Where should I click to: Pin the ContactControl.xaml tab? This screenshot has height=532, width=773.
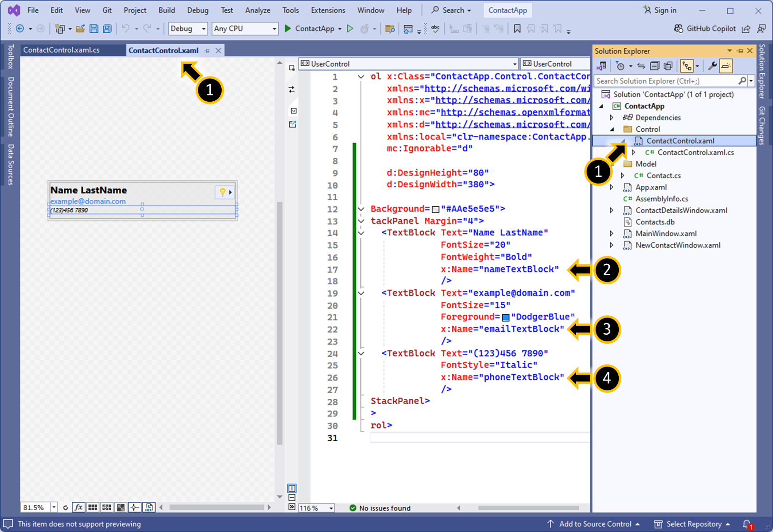(207, 50)
